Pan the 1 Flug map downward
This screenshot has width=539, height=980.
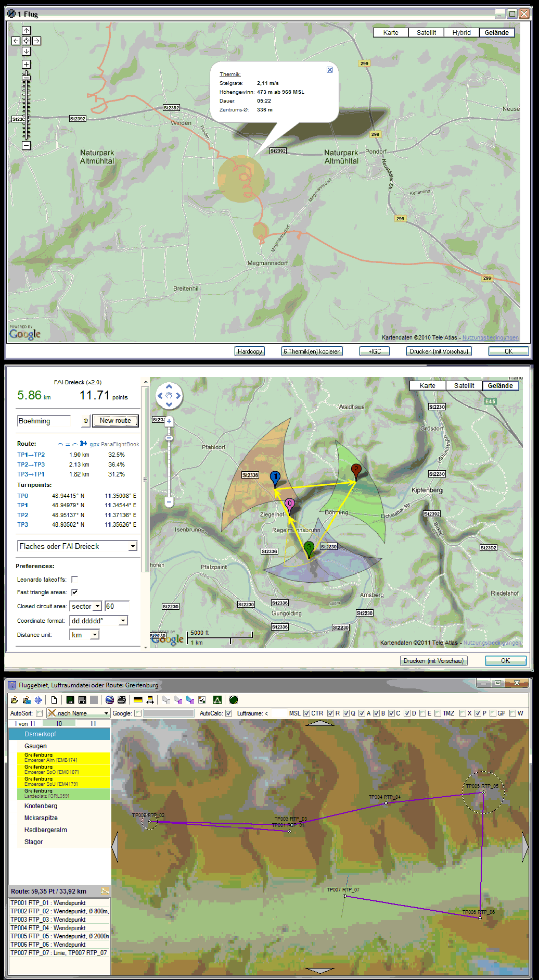tap(26, 51)
